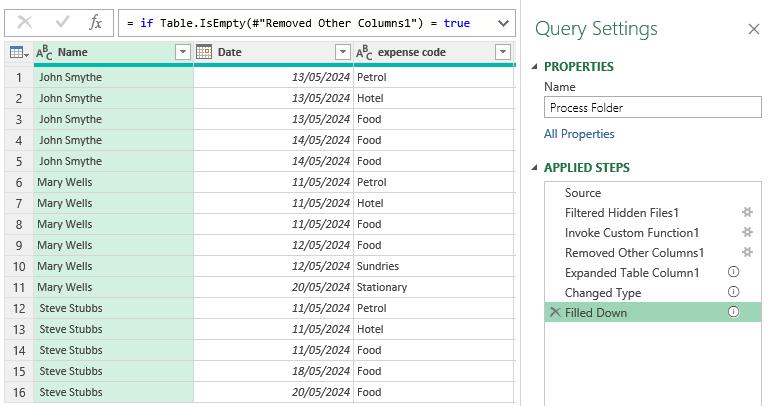
Task: Click Petrol cell in row 12
Action: [434, 308]
